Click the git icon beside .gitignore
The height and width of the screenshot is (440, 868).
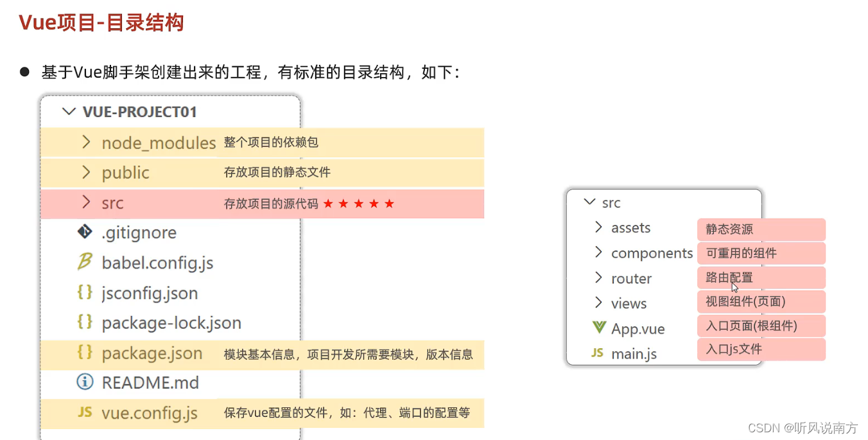coord(85,232)
